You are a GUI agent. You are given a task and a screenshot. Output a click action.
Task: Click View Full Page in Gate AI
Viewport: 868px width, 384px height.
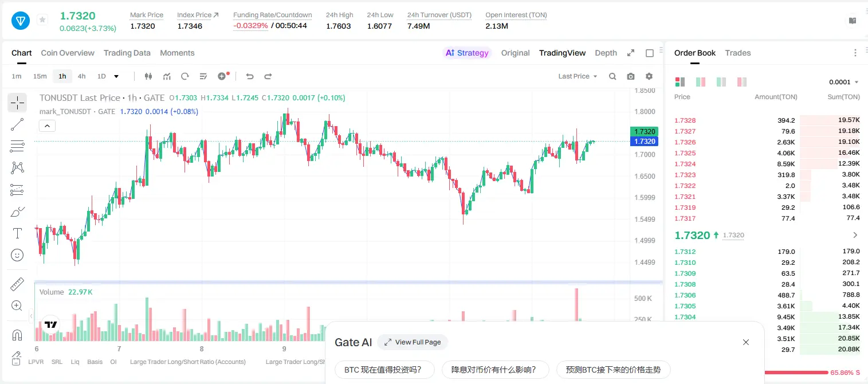click(413, 342)
